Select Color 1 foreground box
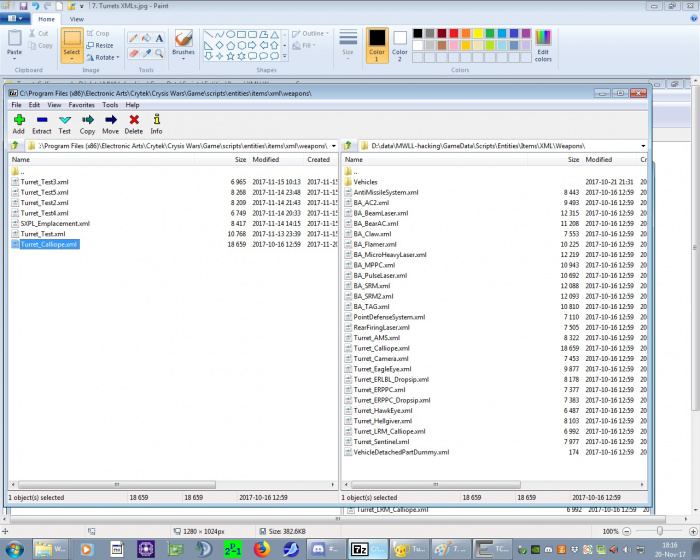 click(377, 43)
